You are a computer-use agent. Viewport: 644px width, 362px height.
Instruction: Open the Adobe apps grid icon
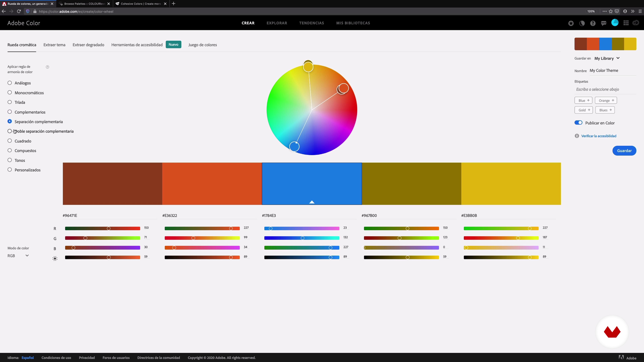tap(626, 23)
